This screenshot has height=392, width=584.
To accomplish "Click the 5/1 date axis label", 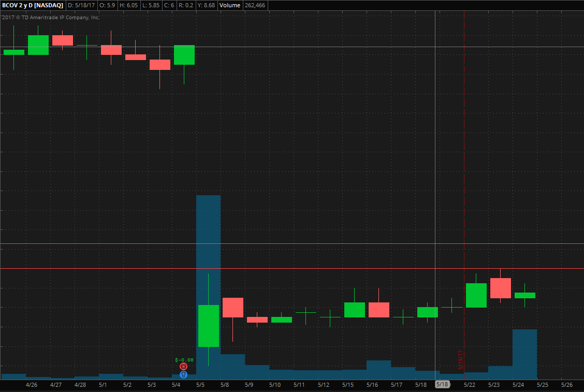I will [x=103, y=385].
